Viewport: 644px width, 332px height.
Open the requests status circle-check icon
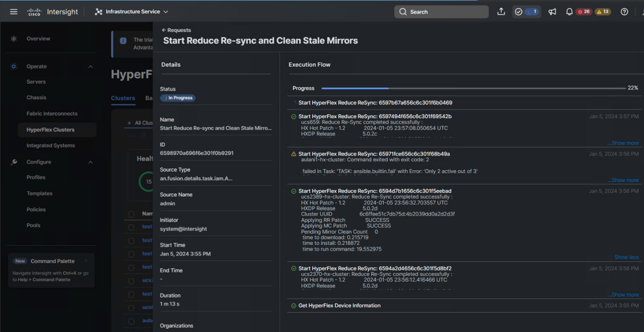coord(518,12)
